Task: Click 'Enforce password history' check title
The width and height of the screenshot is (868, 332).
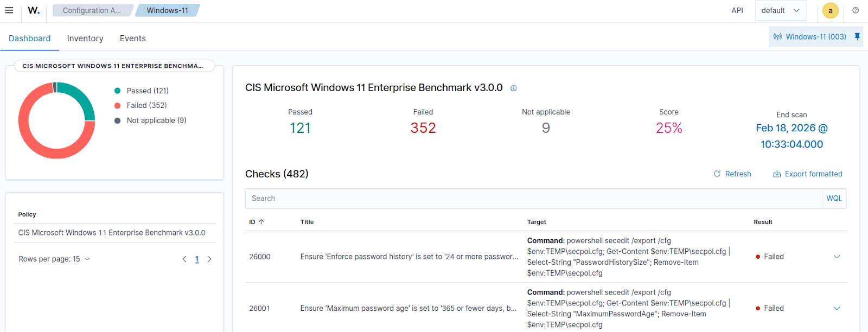Action: pos(410,257)
